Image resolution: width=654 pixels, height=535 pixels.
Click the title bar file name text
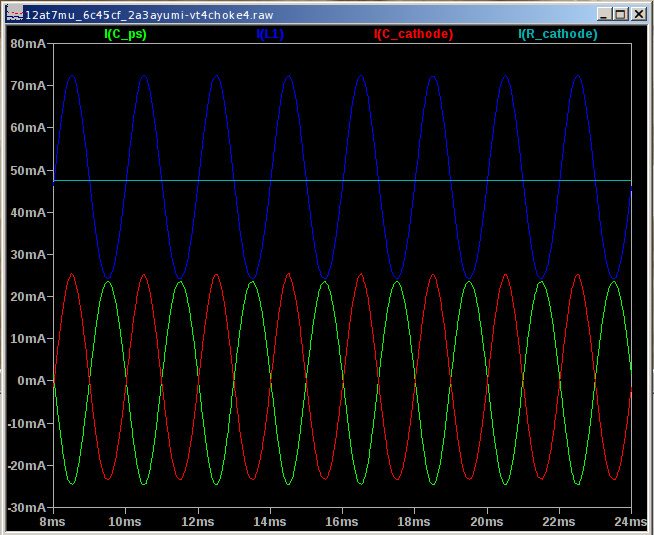pyautogui.click(x=149, y=15)
